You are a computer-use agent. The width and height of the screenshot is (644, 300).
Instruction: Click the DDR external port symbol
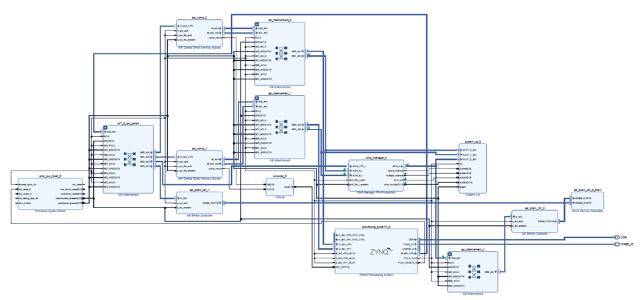616,237
